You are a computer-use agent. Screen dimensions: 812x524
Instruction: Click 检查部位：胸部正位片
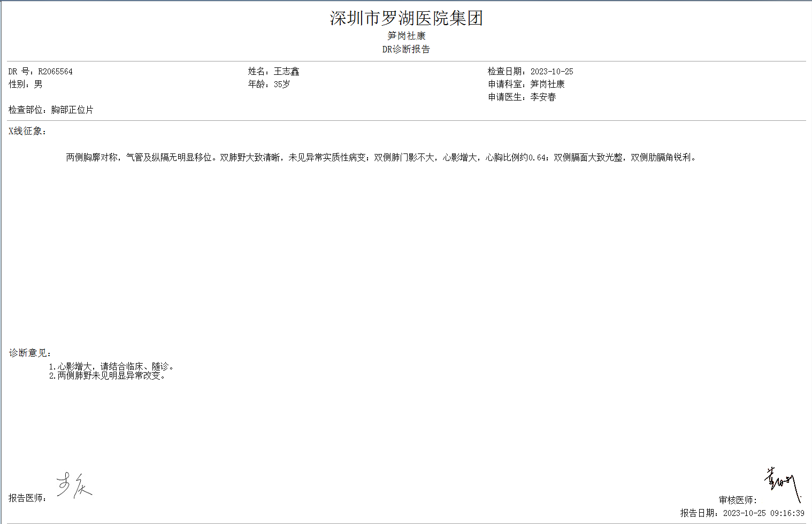pos(51,110)
